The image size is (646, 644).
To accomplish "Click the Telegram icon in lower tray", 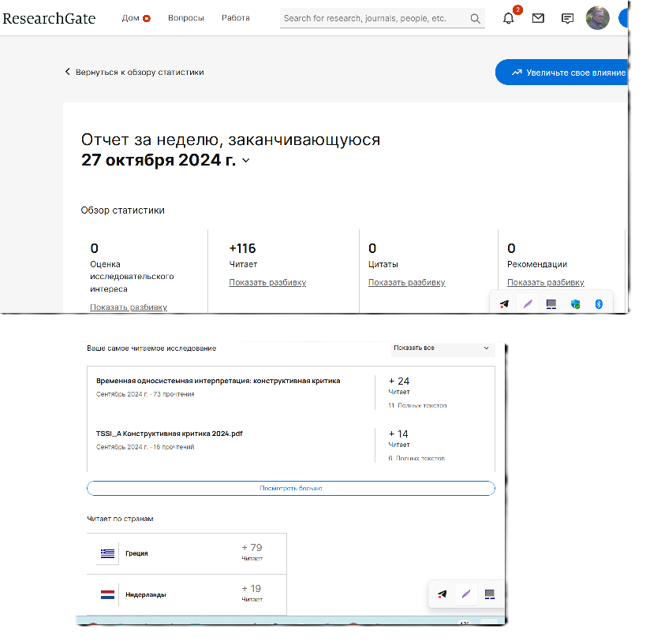I will click(x=442, y=594).
